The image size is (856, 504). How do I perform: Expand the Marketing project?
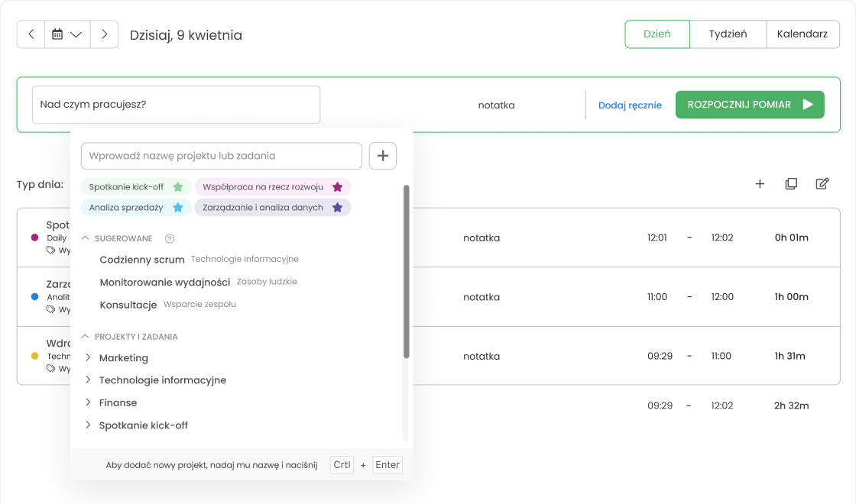click(89, 358)
